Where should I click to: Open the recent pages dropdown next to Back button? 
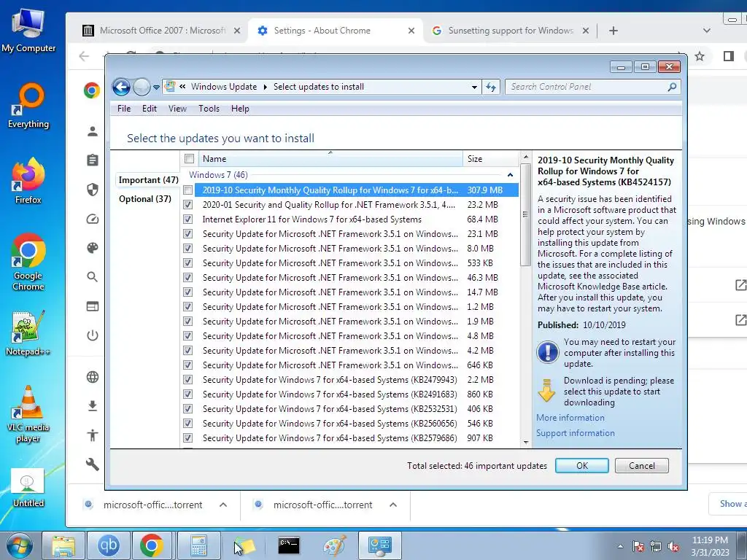(156, 87)
